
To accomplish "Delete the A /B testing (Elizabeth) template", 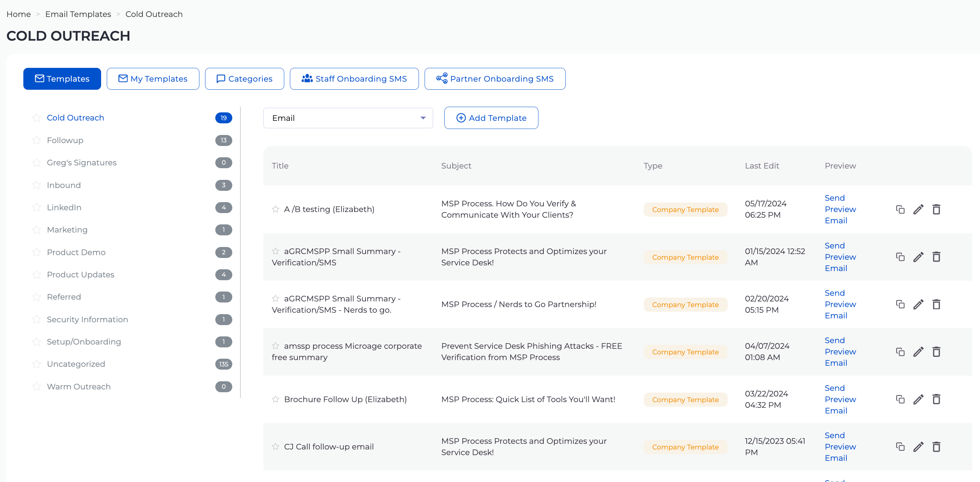I will pyautogui.click(x=936, y=210).
